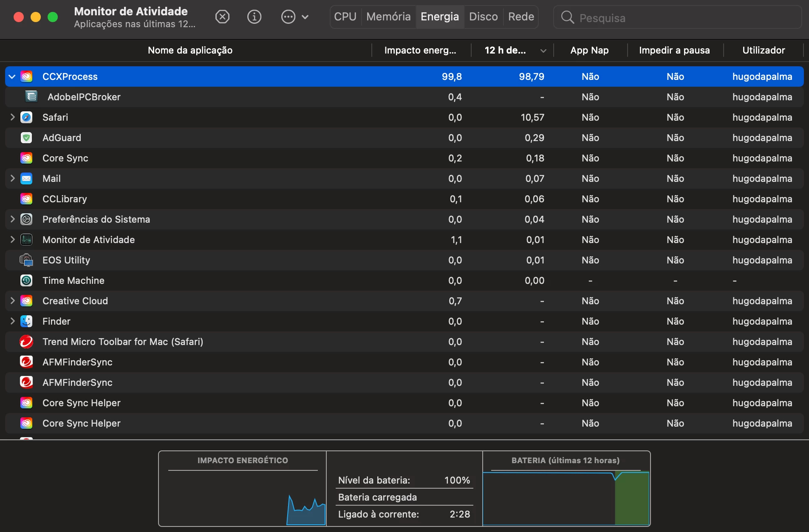
Task: Collapse the CCXProcess row
Action: pyautogui.click(x=12, y=76)
